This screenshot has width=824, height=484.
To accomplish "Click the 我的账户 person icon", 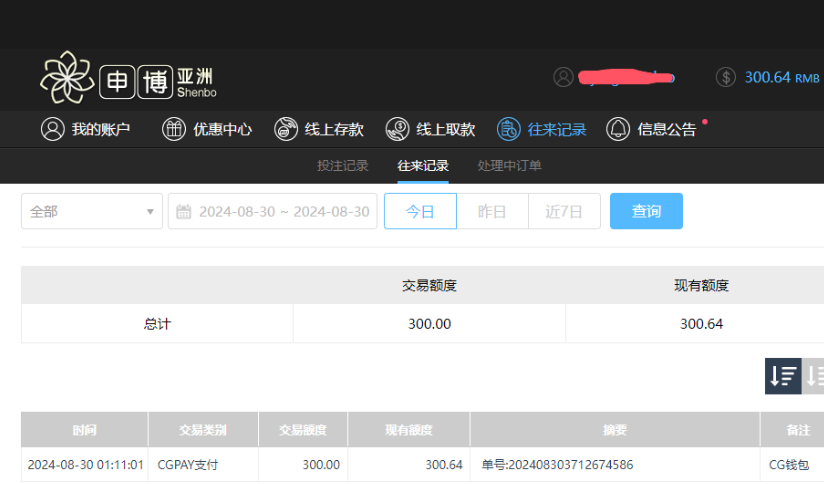I will [x=53, y=129].
